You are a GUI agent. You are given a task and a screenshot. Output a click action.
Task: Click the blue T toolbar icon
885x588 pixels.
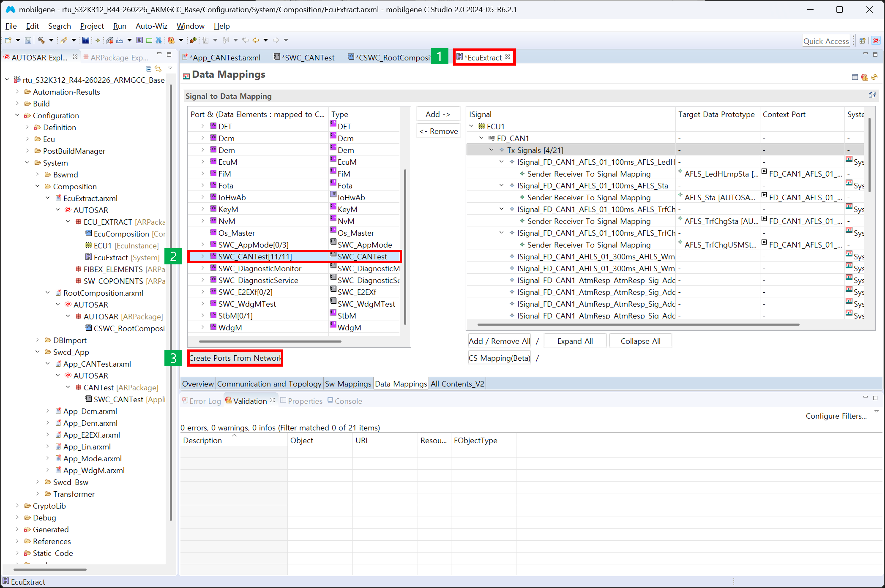tap(86, 40)
